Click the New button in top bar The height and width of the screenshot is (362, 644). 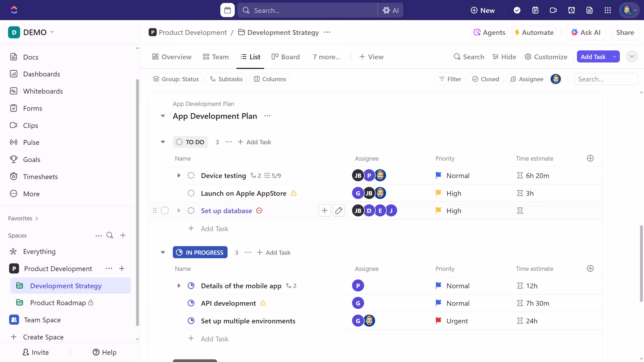[482, 10]
